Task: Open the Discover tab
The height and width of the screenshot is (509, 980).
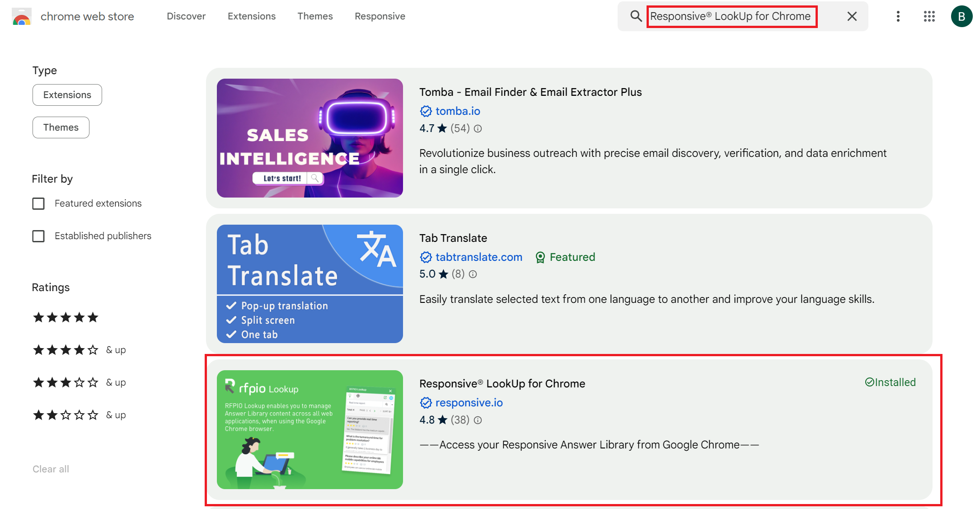Action: click(186, 16)
